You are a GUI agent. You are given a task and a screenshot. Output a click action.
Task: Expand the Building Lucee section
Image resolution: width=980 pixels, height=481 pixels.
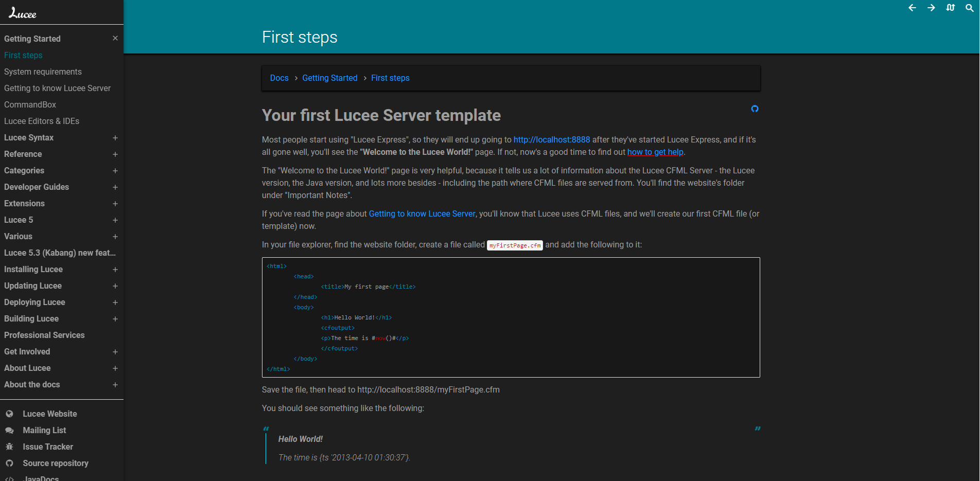click(x=115, y=319)
